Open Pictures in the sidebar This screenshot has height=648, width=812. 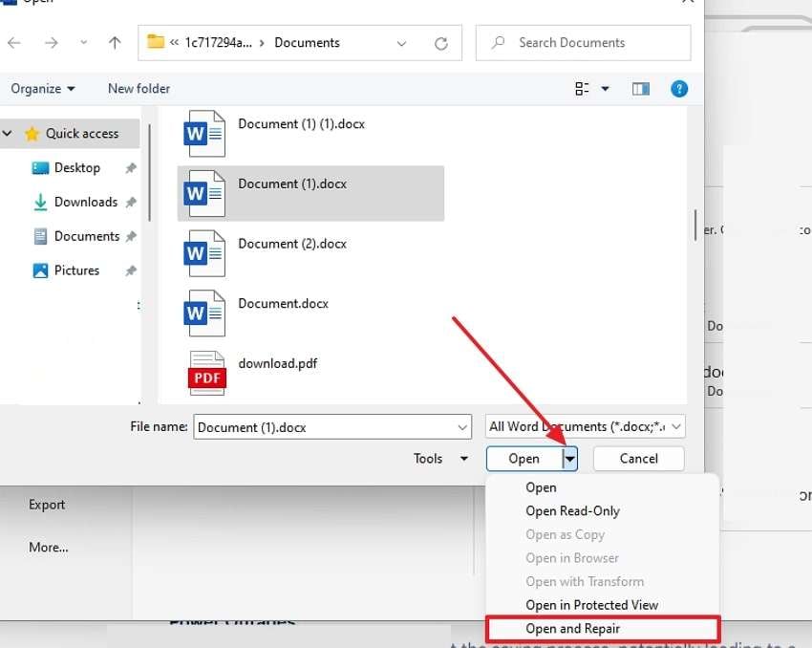click(x=76, y=270)
